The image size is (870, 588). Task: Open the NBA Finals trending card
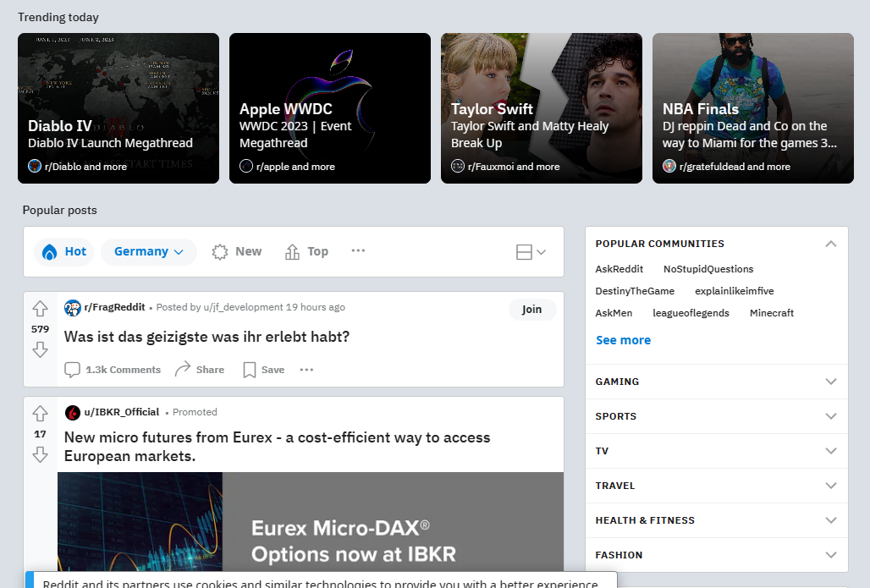click(753, 108)
